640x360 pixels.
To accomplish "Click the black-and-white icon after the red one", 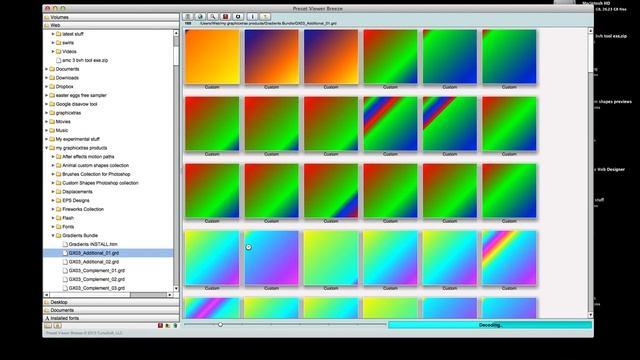I will (238, 17).
